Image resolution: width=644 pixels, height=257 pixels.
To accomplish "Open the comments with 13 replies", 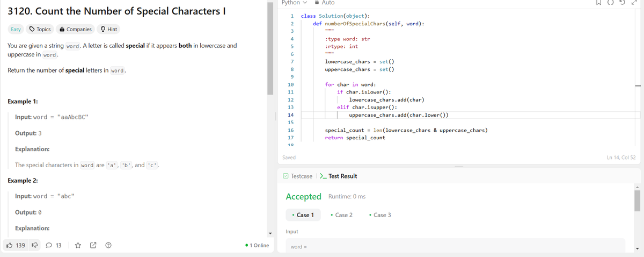I will click(53, 245).
